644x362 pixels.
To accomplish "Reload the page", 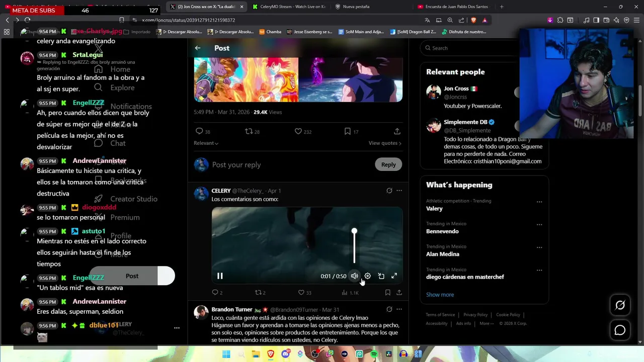I will (27, 20).
